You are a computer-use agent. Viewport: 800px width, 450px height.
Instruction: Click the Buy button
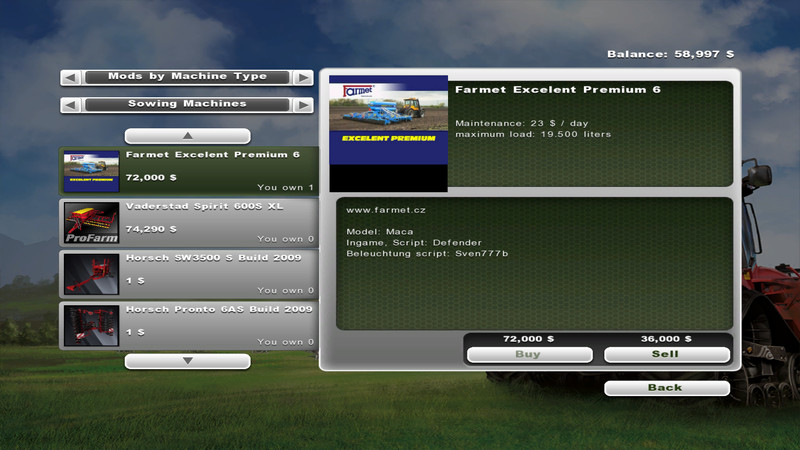(530, 355)
